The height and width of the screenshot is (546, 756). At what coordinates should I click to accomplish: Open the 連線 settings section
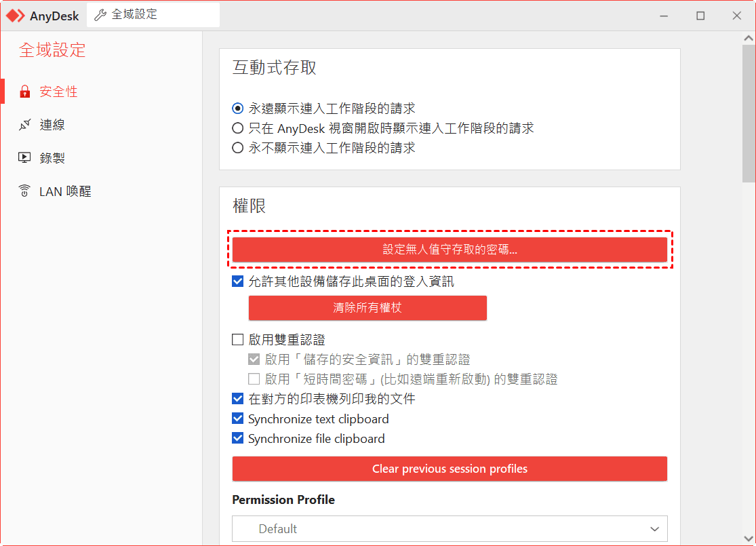pyautogui.click(x=52, y=125)
